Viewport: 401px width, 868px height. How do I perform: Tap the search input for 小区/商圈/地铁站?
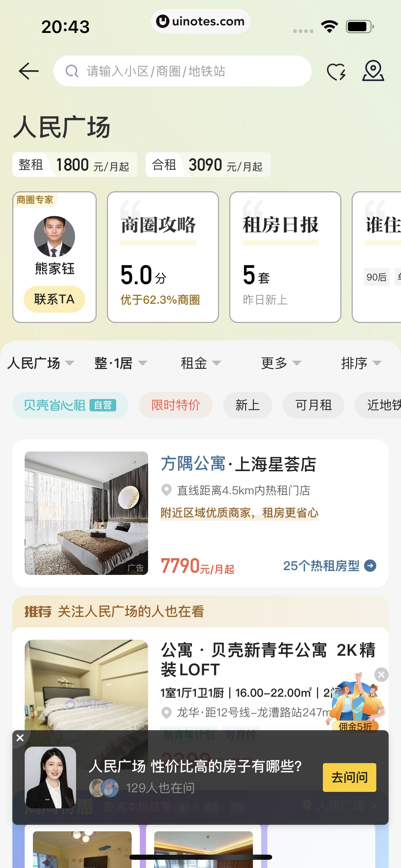tap(192, 71)
